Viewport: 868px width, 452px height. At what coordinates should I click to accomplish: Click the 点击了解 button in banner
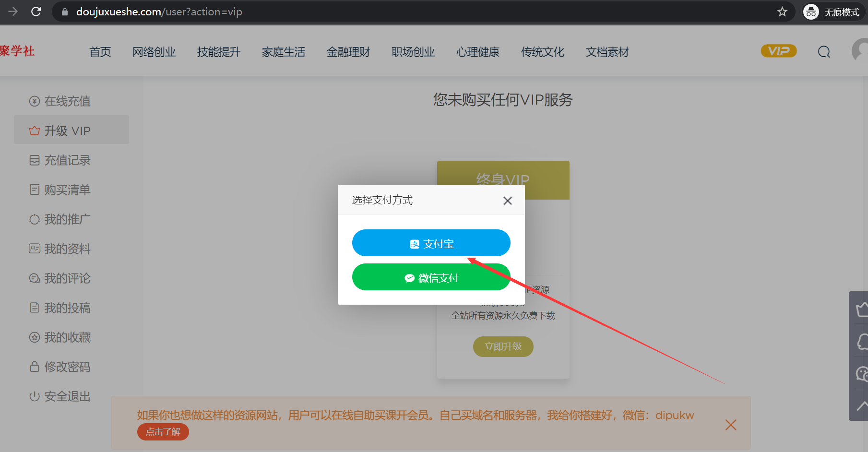163,432
